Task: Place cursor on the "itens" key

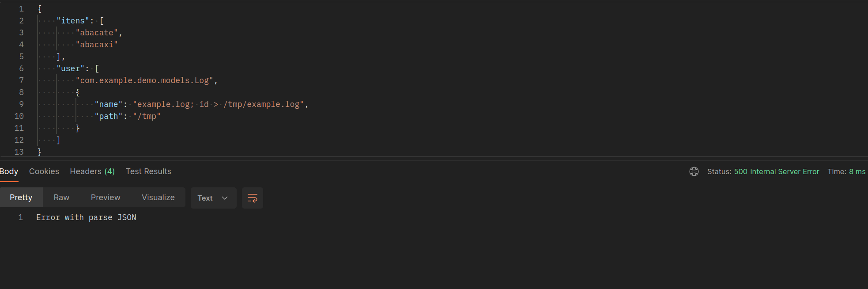Action: coord(73,21)
